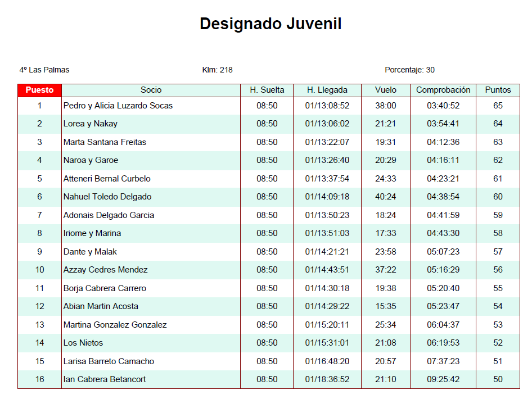Click the 'Porcentaje: 30' text
The image size is (532, 399).
[x=409, y=70]
